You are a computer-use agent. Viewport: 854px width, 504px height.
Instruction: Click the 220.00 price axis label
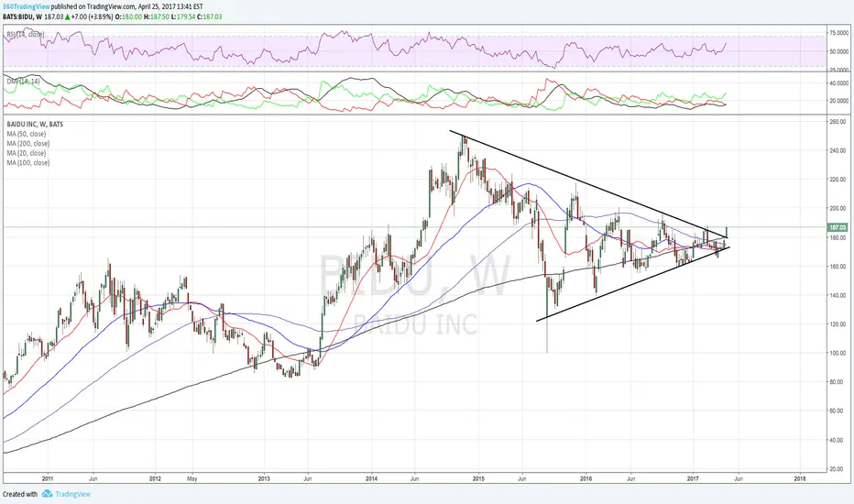click(838, 180)
